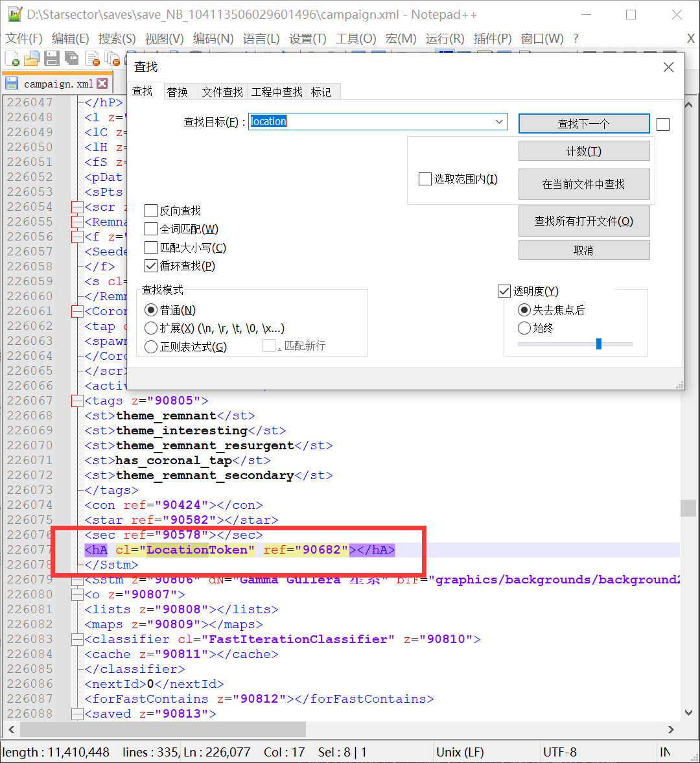Image resolution: width=700 pixels, height=763 pixels.
Task: Open the 查找目标 history dropdown
Action: click(x=499, y=122)
